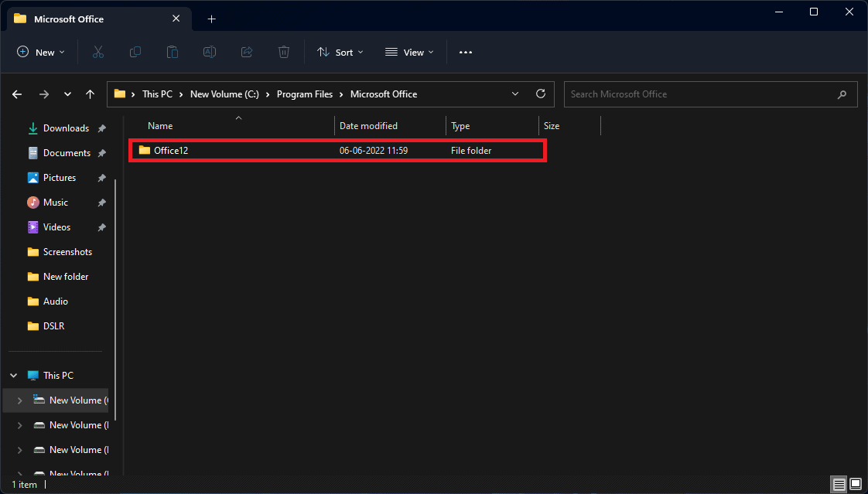This screenshot has width=868, height=494.
Task: Open the address bar history dropdown
Action: coord(516,94)
